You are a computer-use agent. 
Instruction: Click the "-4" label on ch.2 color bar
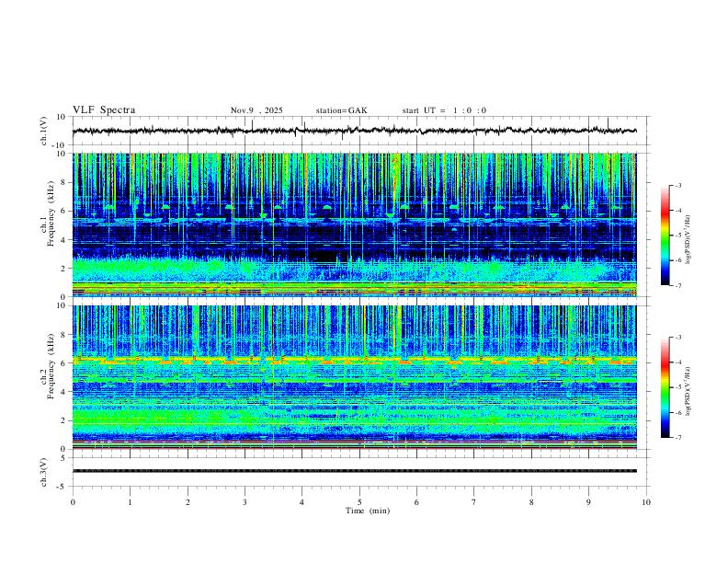click(678, 362)
